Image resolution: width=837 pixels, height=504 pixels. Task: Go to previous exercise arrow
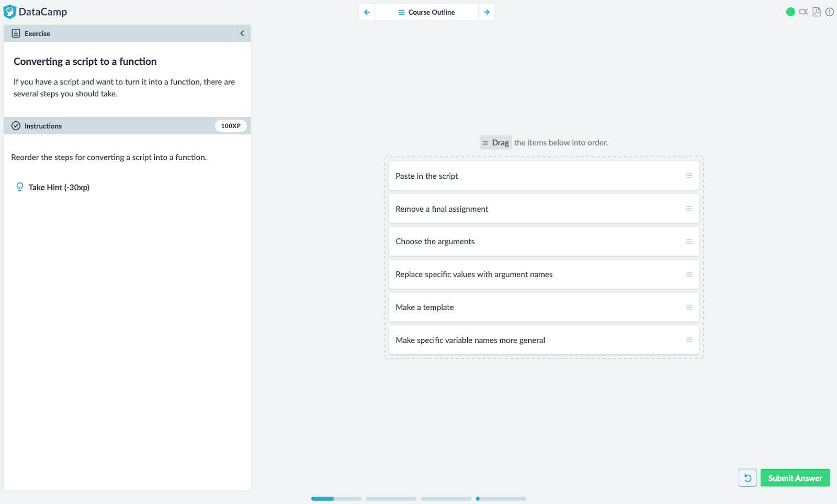367,12
